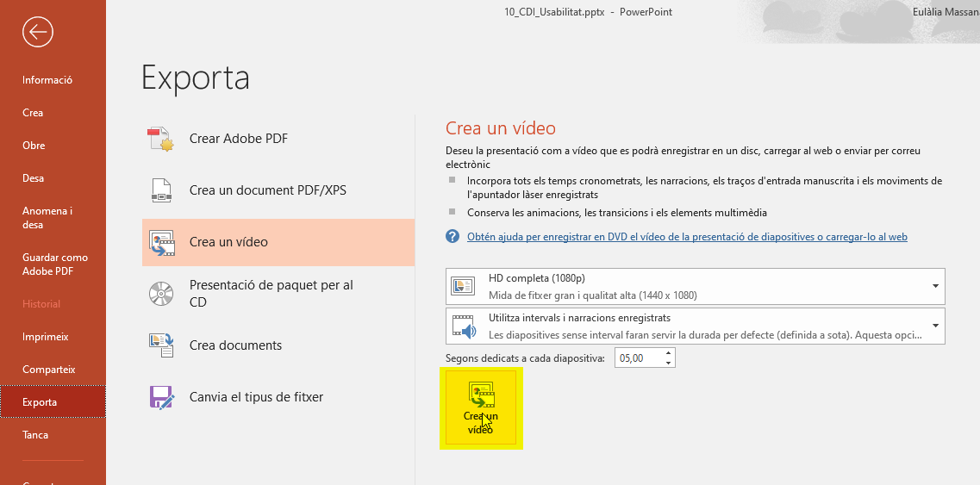Open the Comparteix menu item

[x=48, y=370]
